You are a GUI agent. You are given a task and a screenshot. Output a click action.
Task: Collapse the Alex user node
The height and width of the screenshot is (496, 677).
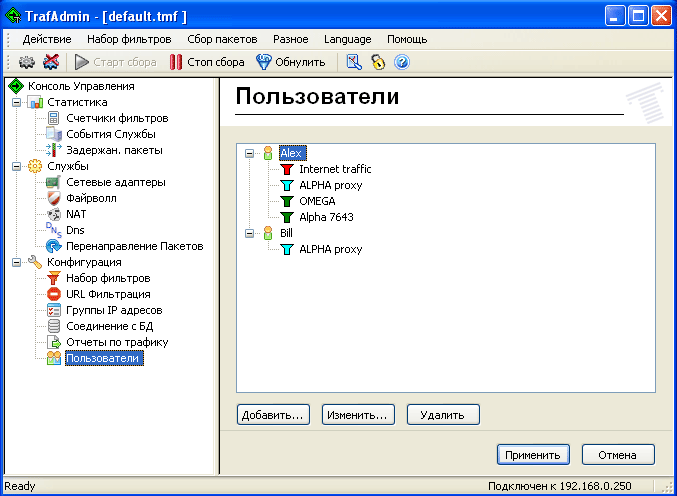[250, 153]
